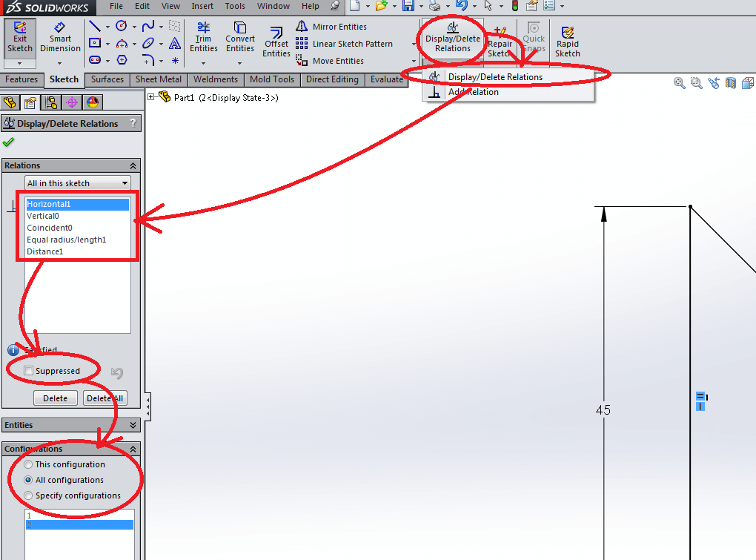Click the Delete button
The width and height of the screenshot is (756, 560).
click(55, 398)
